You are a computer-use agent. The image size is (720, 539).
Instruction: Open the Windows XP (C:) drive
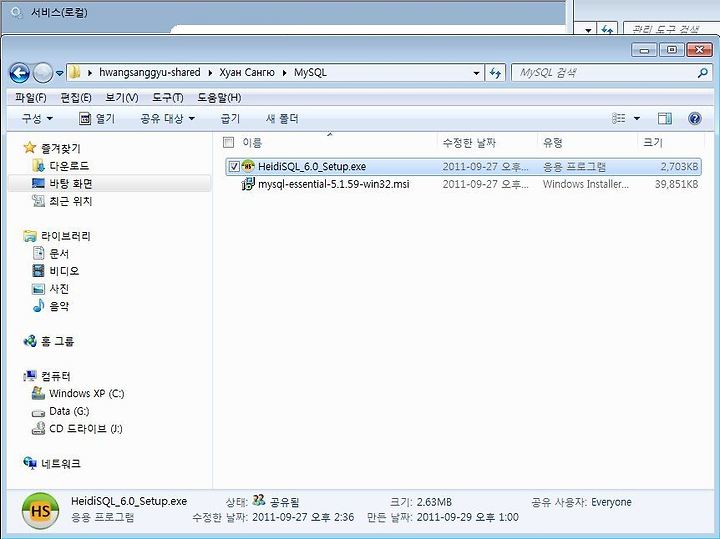click(86, 393)
